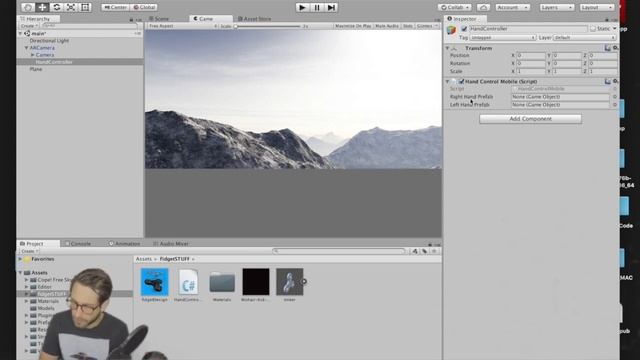Collapse the Hand Control Mobile script foldout

tap(448, 81)
